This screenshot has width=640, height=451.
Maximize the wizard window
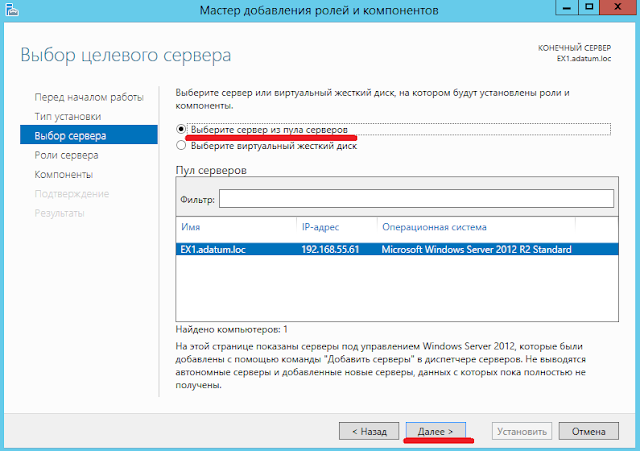click(x=589, y=7)
